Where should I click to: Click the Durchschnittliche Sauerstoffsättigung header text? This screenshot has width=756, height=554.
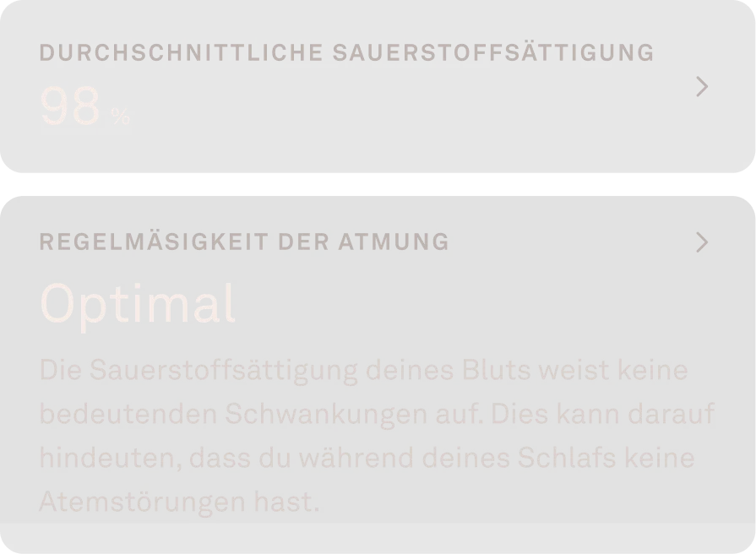coord(346,51)
